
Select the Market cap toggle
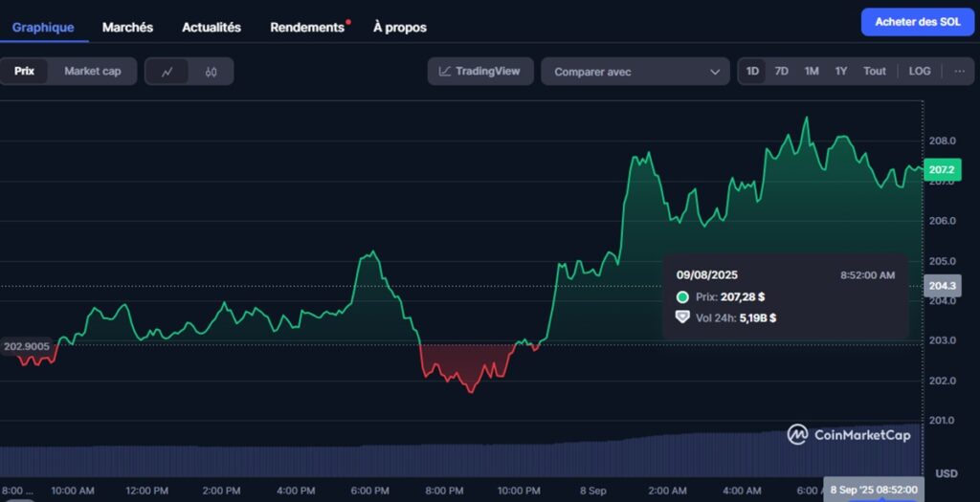(x=93, y=71)
